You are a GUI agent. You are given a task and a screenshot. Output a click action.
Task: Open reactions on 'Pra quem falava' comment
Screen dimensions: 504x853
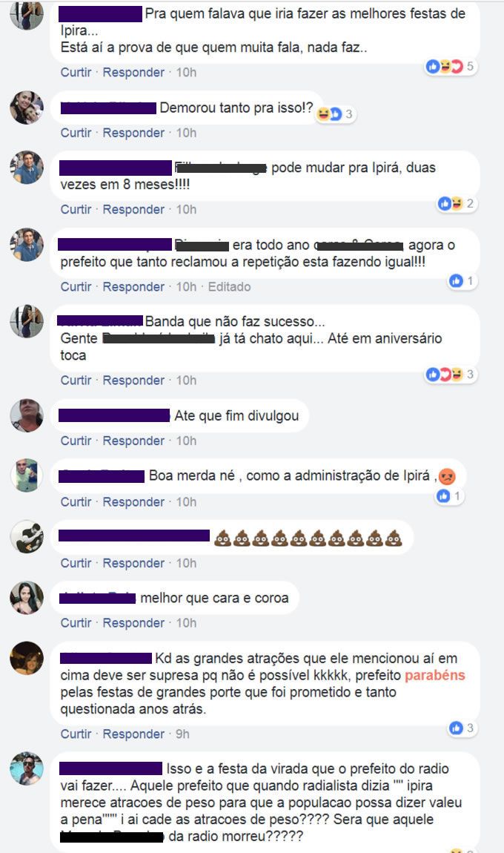(x=451, y=66)
